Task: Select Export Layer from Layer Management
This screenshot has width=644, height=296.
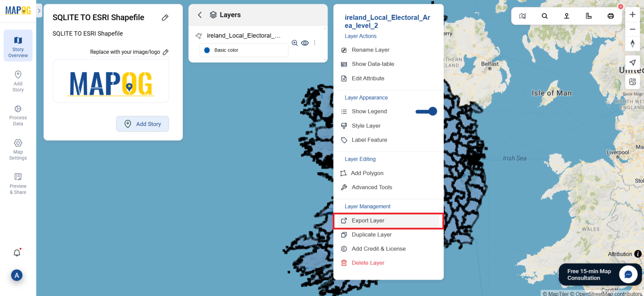Action: (368, 220)
